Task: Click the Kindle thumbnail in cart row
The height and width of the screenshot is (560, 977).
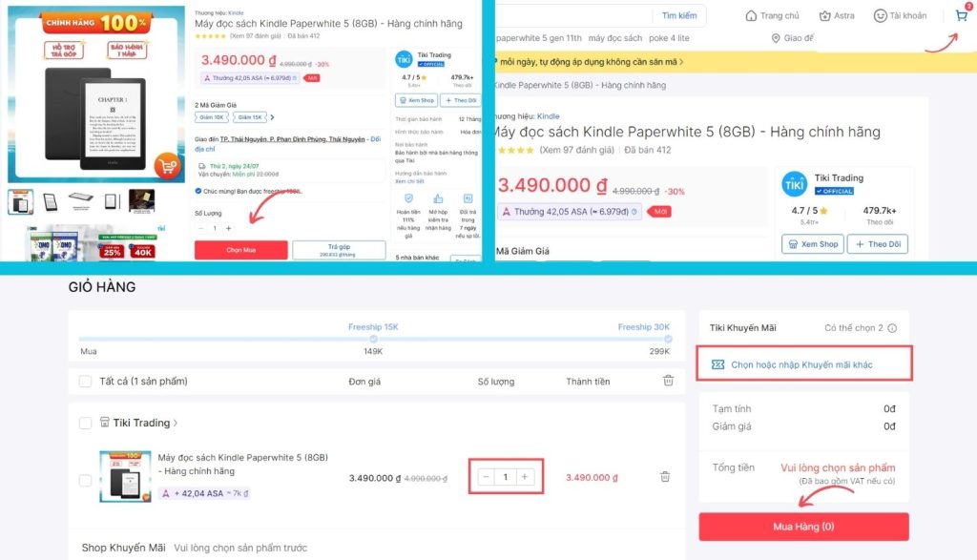Action: click(x=125, y=477)
